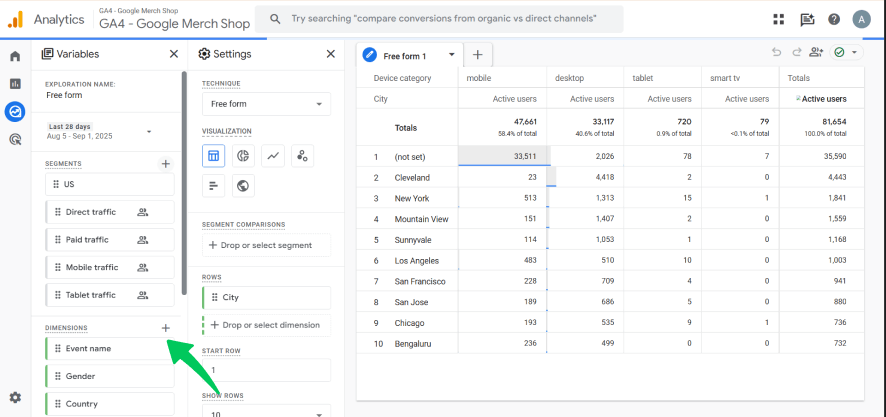Screen dimensions: 886x417
Task: Click the redo arrow icon
Action: pyautogui.click(x=797, y=53)
